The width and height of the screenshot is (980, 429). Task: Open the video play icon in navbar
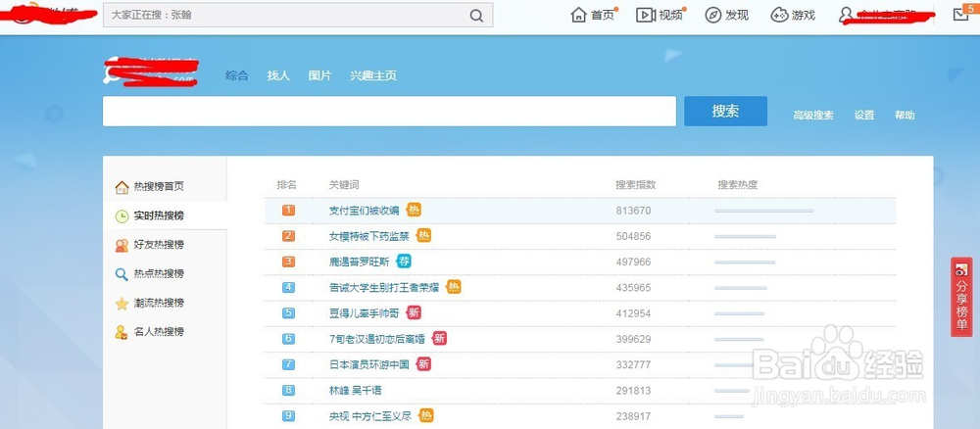(645, 15)
